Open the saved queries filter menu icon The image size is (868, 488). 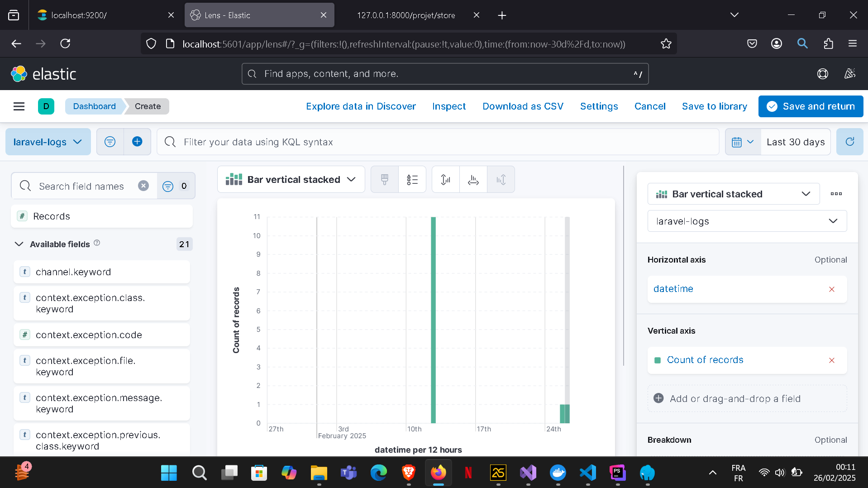click(x=110, y=142)
